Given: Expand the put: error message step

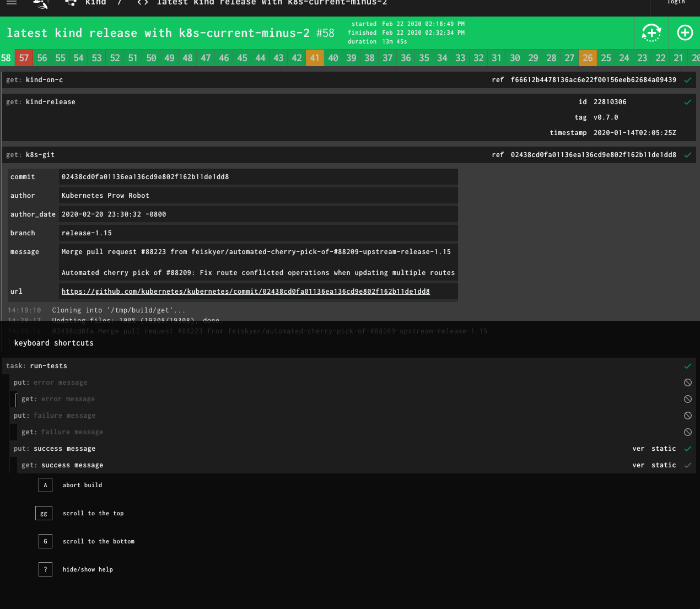Looking at the screenshot, I should pyautogui.click(x=353, y=382).
